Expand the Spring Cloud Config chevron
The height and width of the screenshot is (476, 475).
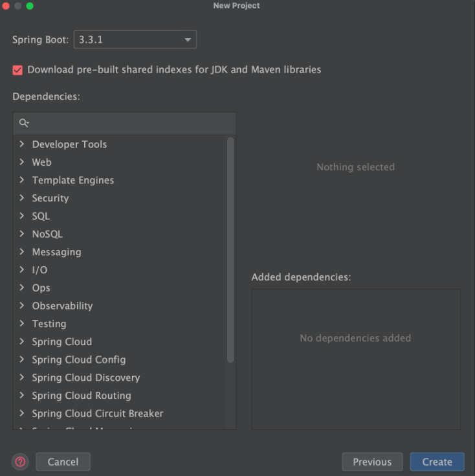coord(22,359)
